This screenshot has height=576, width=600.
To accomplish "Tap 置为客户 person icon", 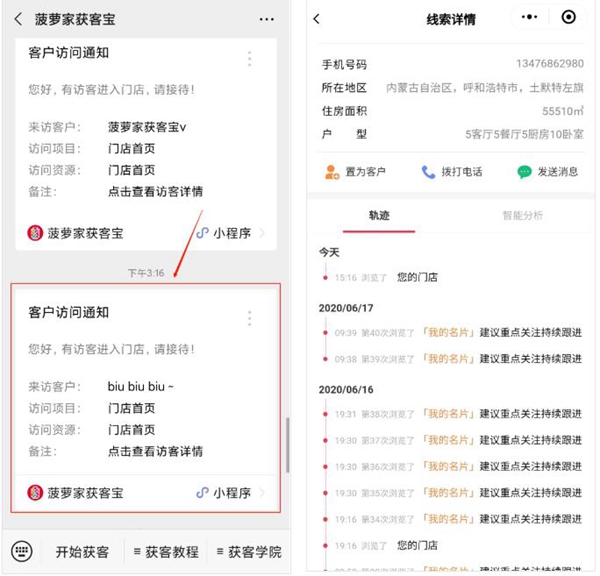I will click(332, 172).
